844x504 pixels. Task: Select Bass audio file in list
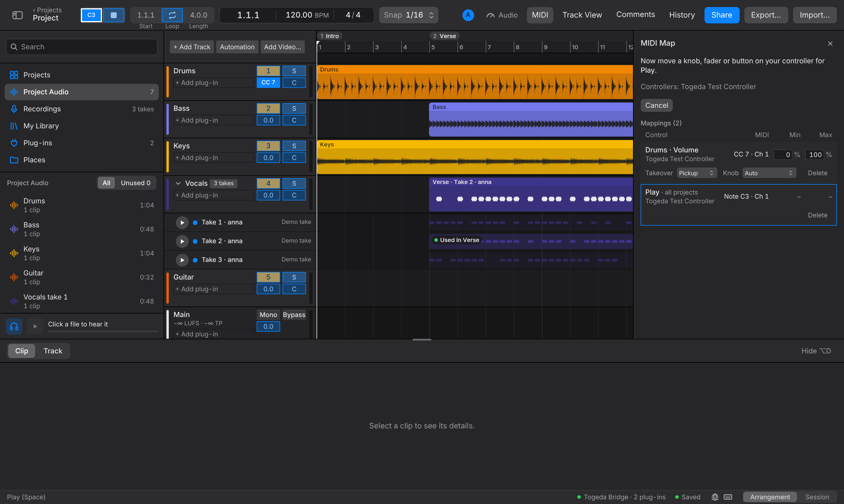[x=81, y=229]
